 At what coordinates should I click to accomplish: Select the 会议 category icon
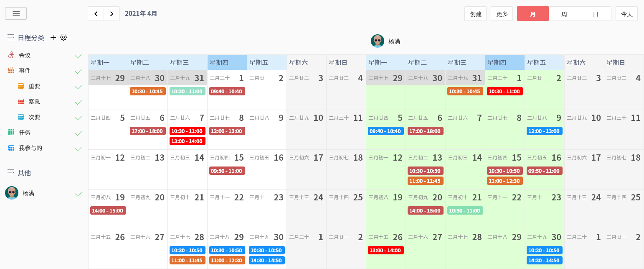click(11, 55)
